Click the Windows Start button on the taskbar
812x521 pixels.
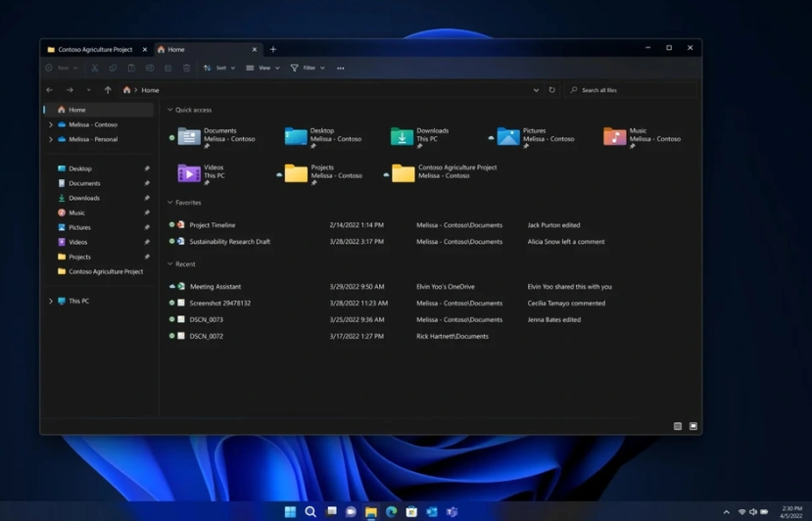click(x=290, y=511)
